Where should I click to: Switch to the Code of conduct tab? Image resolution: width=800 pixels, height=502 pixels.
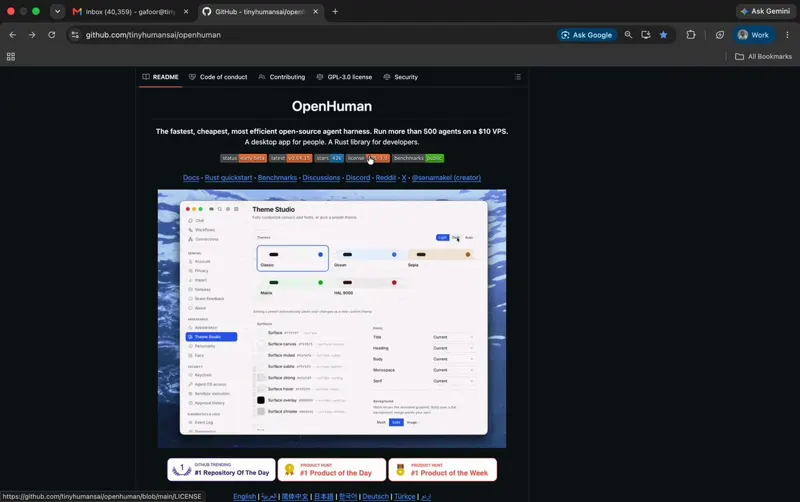[218, 77]
